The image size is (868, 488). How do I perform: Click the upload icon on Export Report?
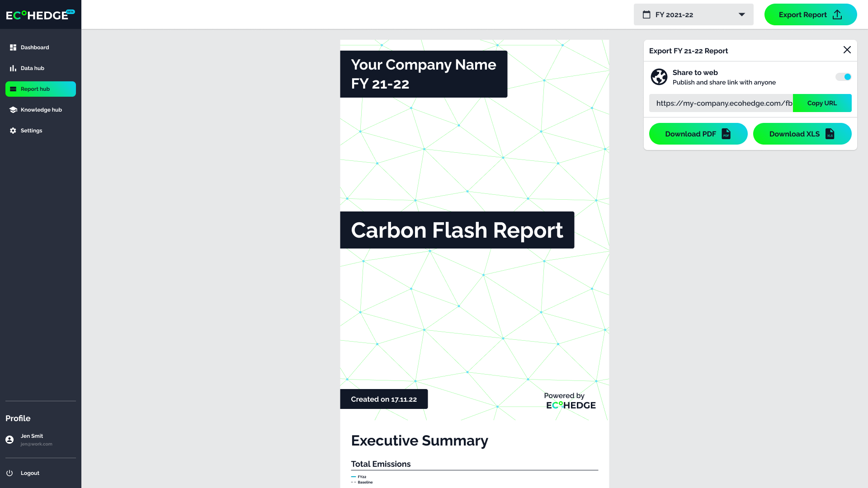tap(837, 14)
